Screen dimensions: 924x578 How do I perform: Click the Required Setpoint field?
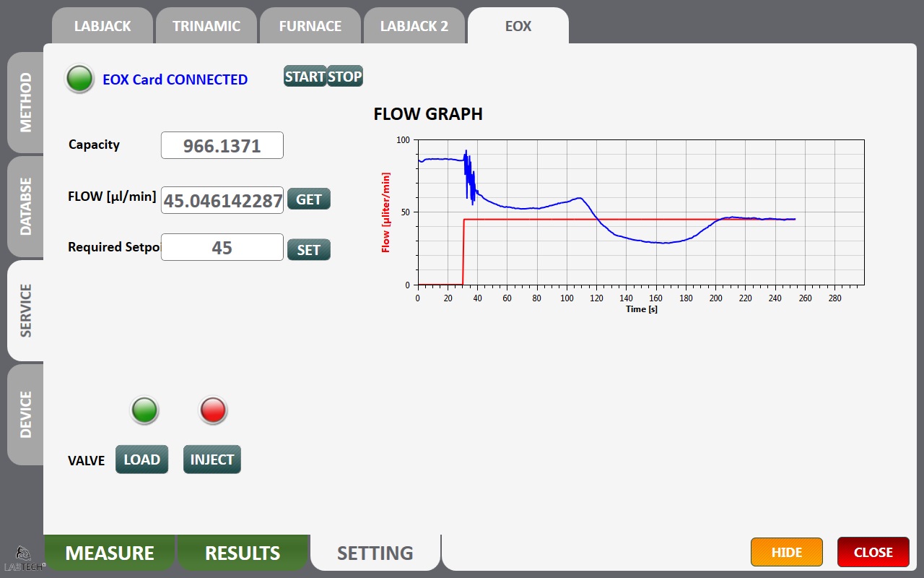click(x=222, y=247)
